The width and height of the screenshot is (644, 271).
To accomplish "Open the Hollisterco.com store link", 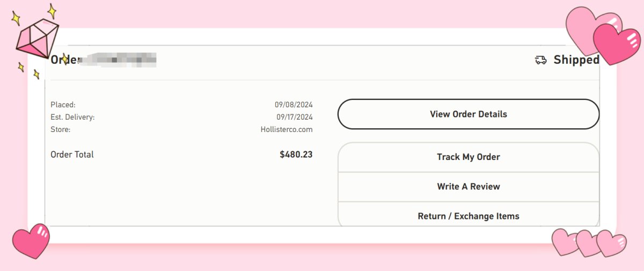I will tap(287, 129).
